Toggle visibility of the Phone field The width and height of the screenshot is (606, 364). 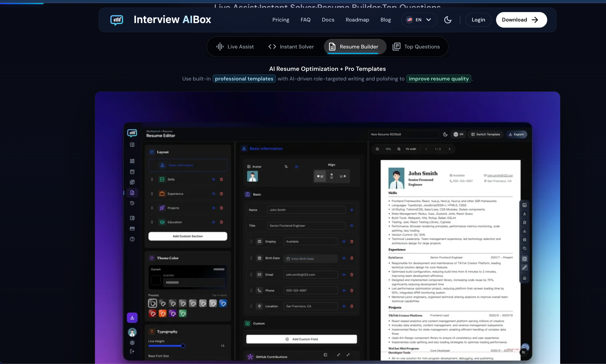344,291
